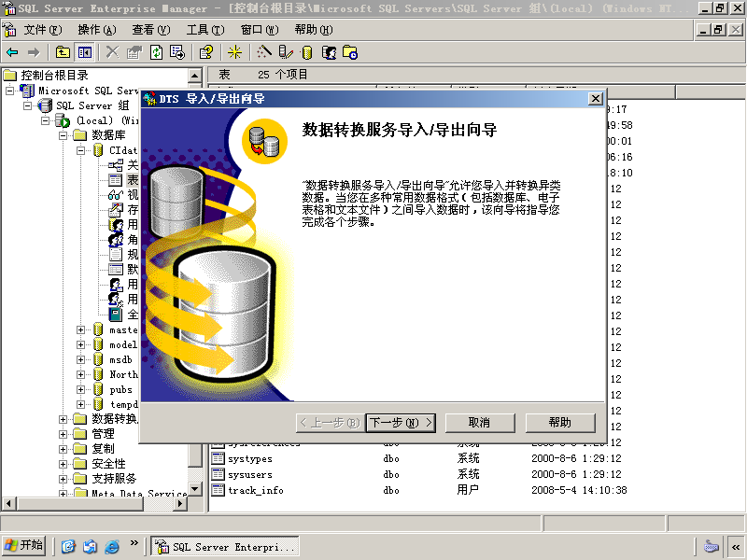Viewport: 747px width, 560px height.
Task: Click the Register Server toolbar icon
Action: coord(286,52)
